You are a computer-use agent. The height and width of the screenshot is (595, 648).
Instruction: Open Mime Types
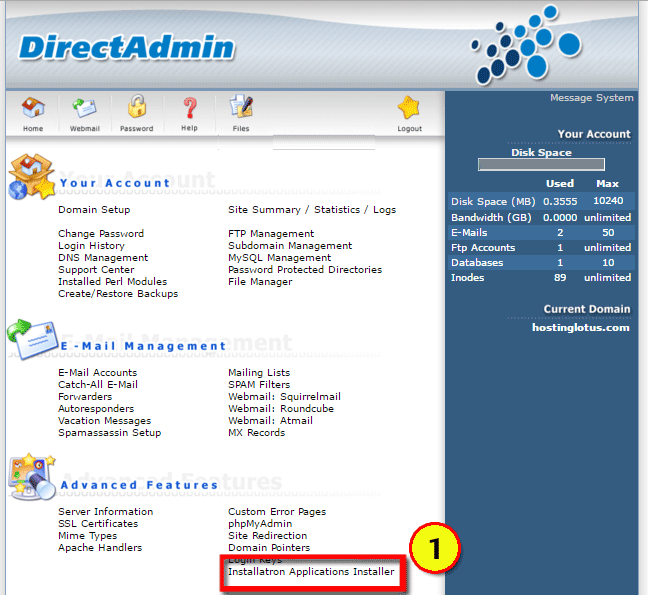point(88,536)
